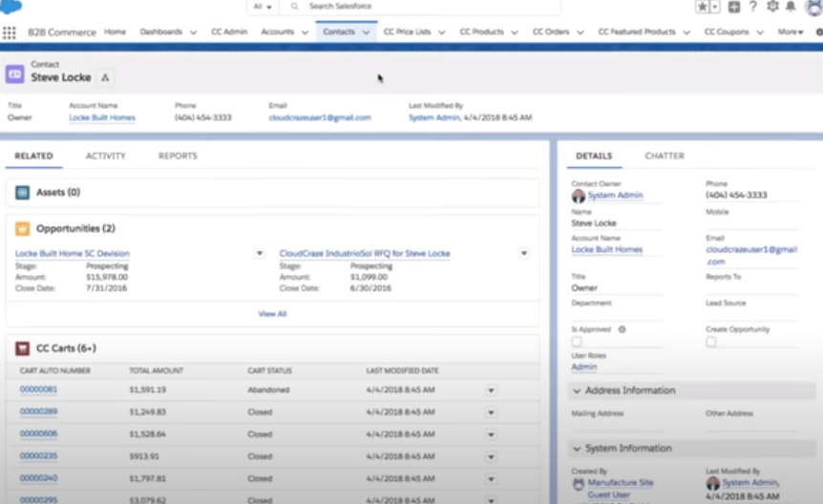Click the Last Modified By System Admin avatar
Screen dimensions: 823x504
coord(713,483)
